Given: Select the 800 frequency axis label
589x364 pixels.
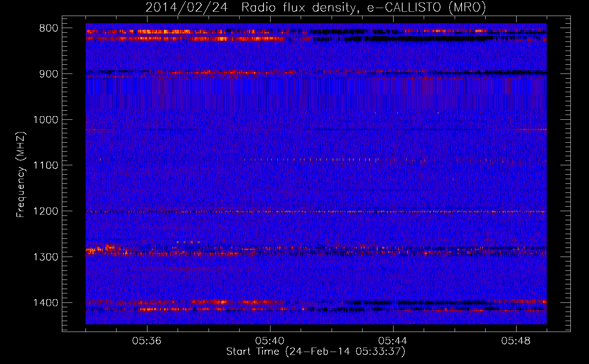Looking at the screenshot, I should pyautogui.click(x=49, y=28).
